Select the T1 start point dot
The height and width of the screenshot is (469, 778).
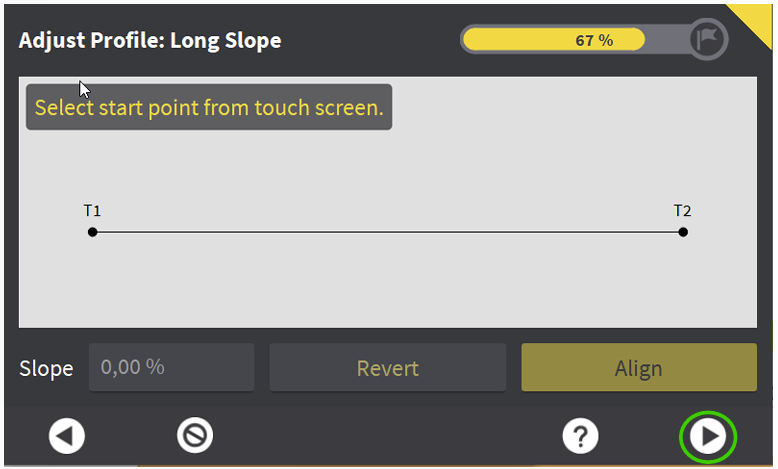[92, 232]
